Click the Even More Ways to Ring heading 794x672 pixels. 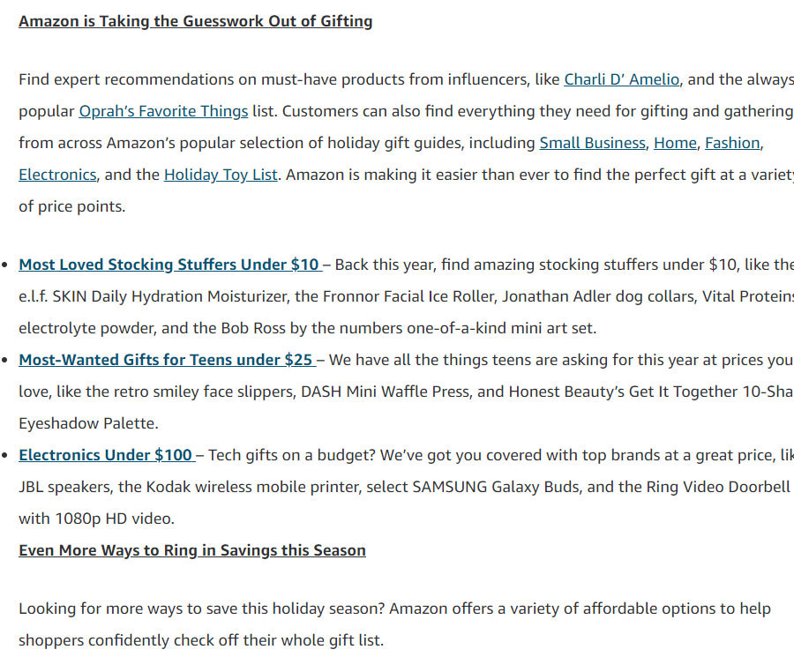(x=192, y=550)
